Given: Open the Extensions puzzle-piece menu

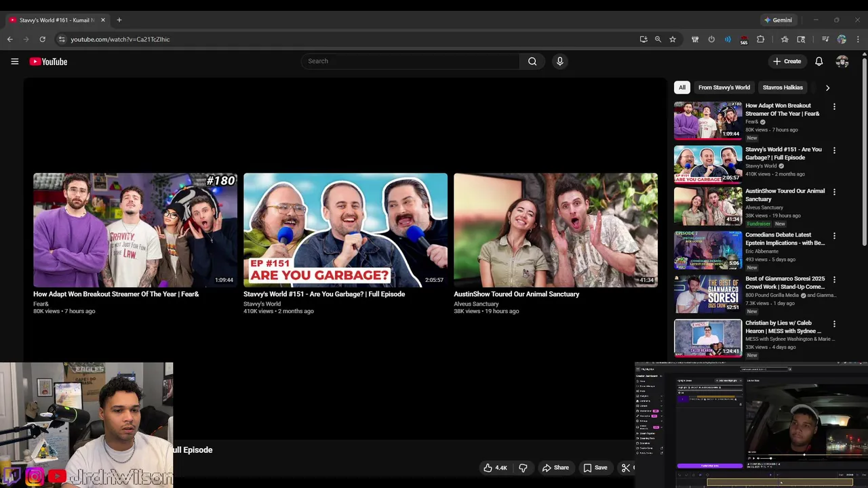Looking at the screenshot, I should point(760,39).
